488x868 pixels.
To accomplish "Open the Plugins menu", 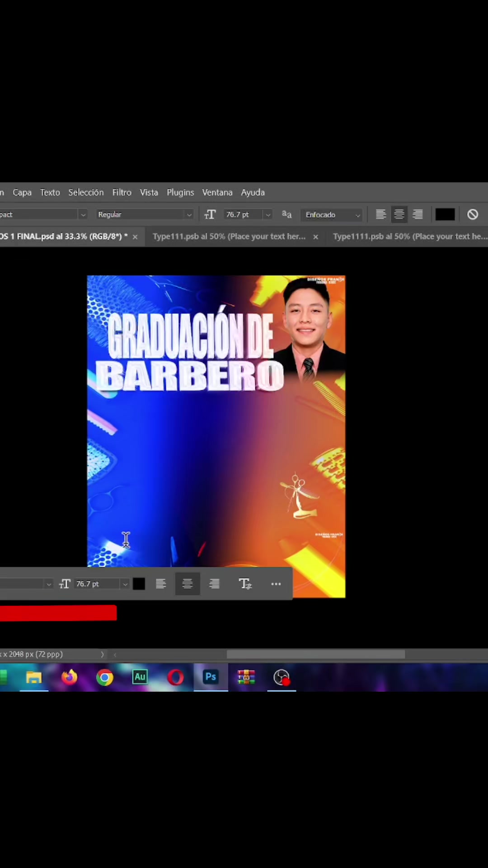I will coord(180,192).
